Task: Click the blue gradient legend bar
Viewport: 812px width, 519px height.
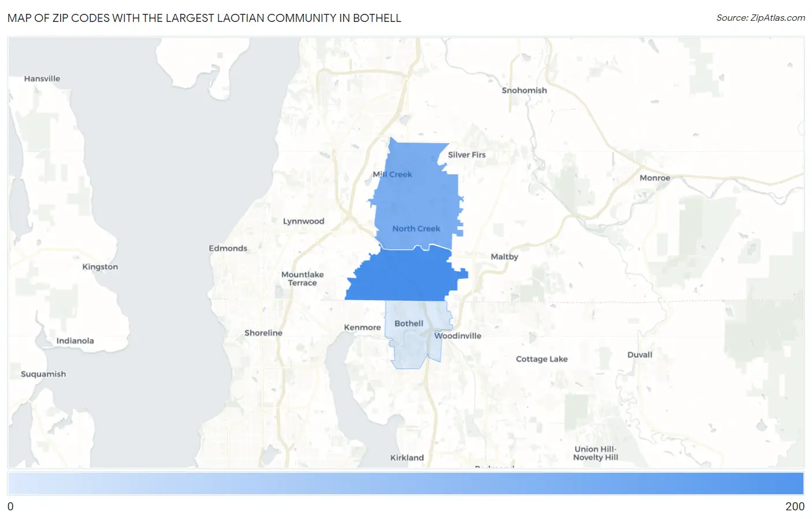Action: [406, 483]
